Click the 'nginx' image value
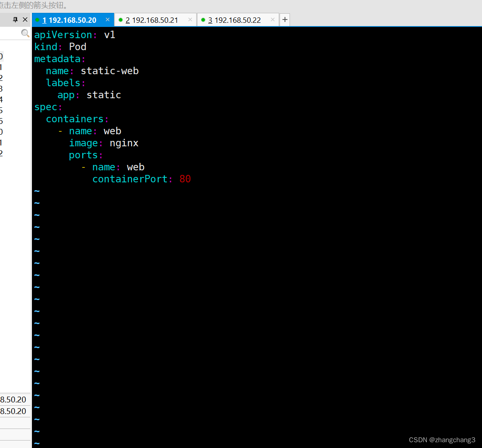This screenshot has height=448, width=482. coord(124,143)
